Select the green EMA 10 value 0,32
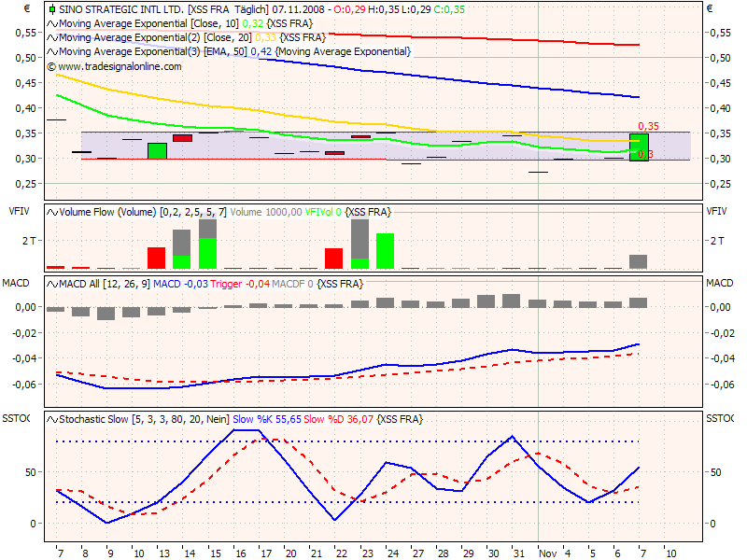 coord(252,24)
